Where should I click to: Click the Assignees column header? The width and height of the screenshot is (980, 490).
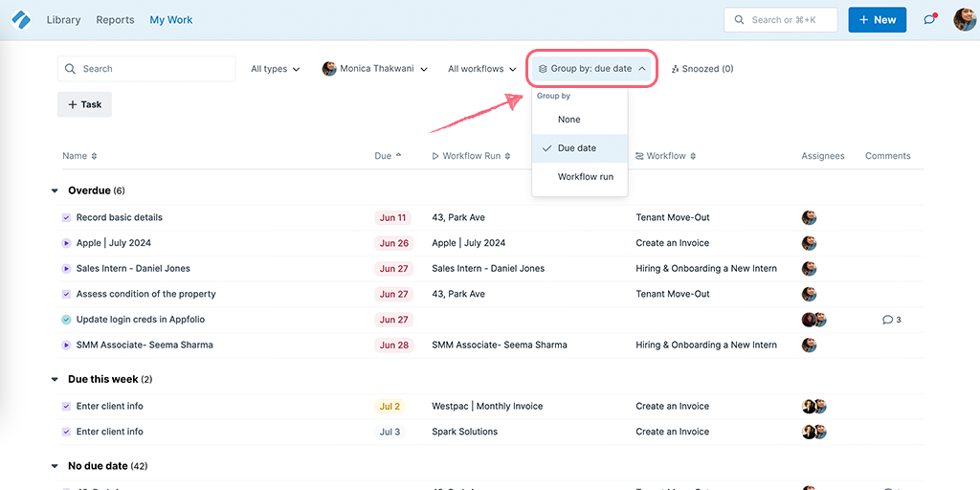coord(822,156)
